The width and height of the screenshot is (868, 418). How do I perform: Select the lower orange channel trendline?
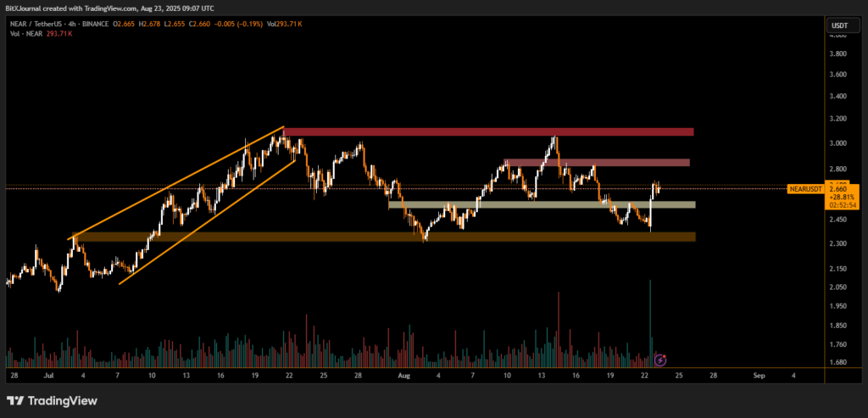[x=208, y=220]
